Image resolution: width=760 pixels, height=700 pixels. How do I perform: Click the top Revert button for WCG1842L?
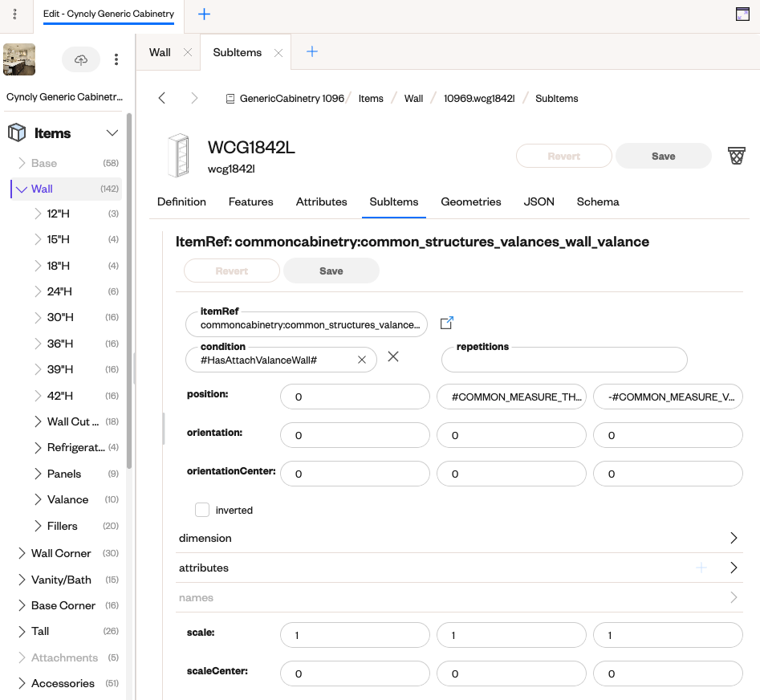pyautogui.click(x=563, y=156)
